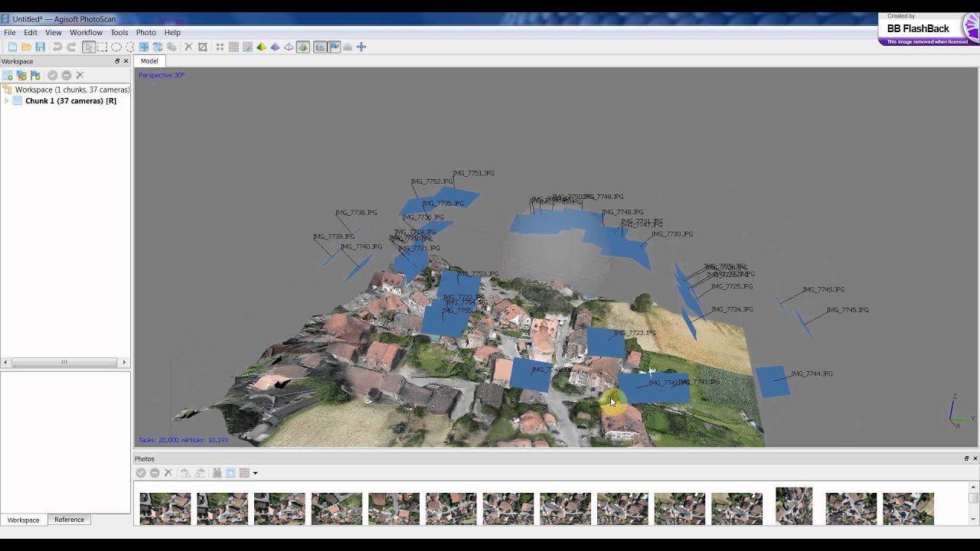This screenshot has width=980, height=551.
Task: Open the Workflow menu
Action: tap(86, 33)
